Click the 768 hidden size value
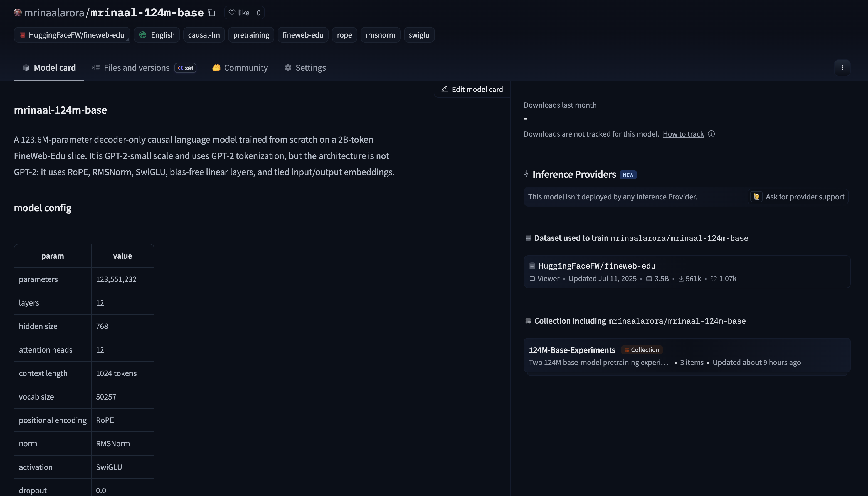Image resolution: width=868 pixels, height=496 pixels. point(102,326)
